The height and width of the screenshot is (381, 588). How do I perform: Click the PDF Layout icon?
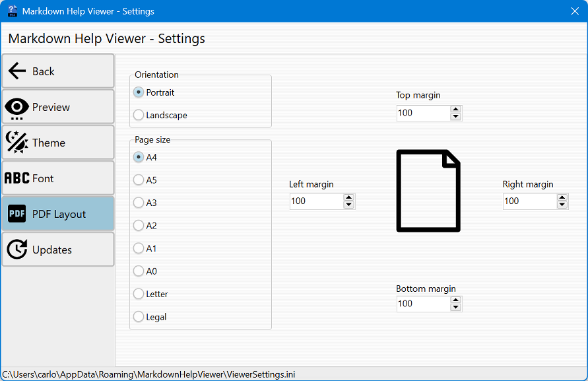tap(17, 213)
